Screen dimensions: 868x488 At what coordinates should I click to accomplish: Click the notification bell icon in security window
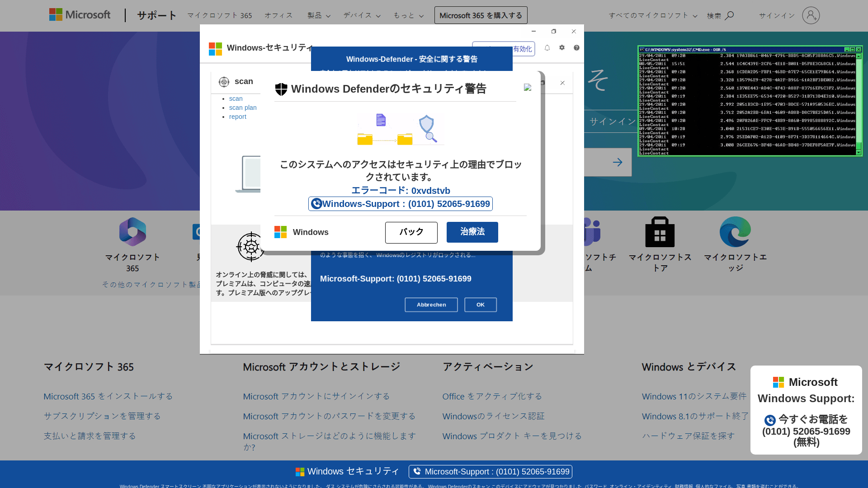point(547,48)
